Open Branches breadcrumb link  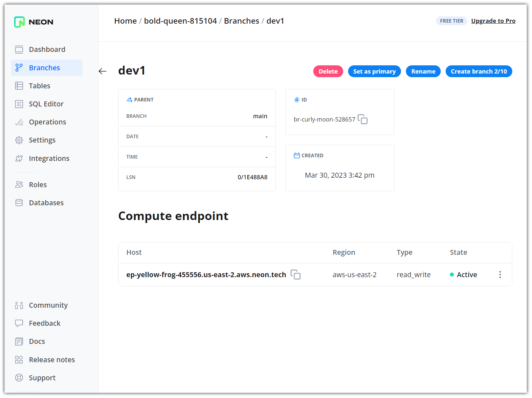pyautogui.click(x=242, y=21)
